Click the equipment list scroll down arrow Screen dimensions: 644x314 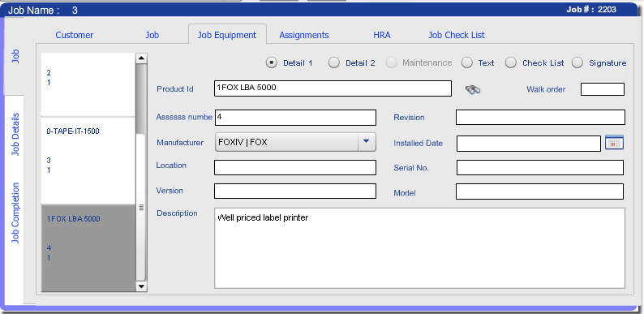click(141, 286)
